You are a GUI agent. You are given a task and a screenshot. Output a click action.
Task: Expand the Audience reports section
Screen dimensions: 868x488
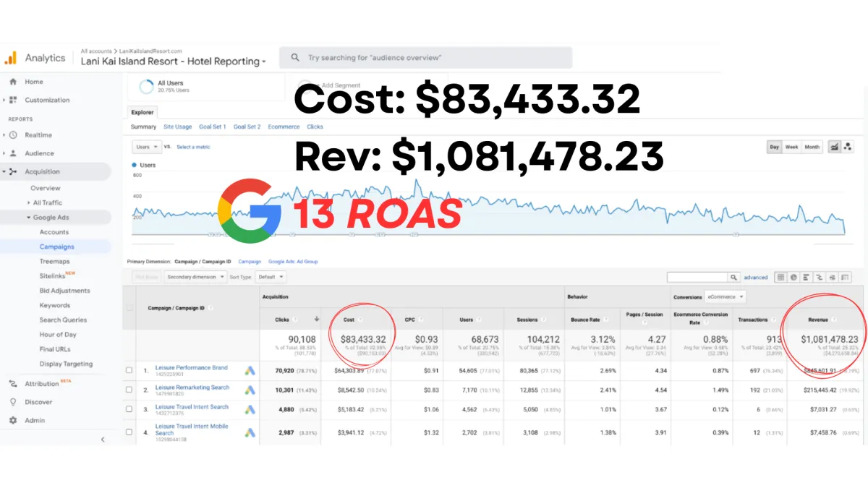pyautogui.click(x=5, y=153)
